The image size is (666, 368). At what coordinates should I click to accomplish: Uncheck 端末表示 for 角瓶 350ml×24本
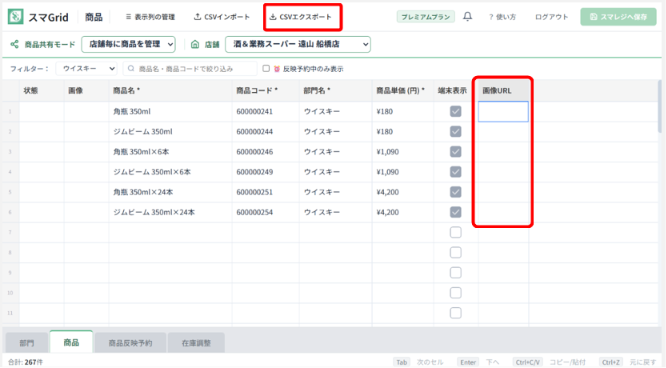coord(455,192)
